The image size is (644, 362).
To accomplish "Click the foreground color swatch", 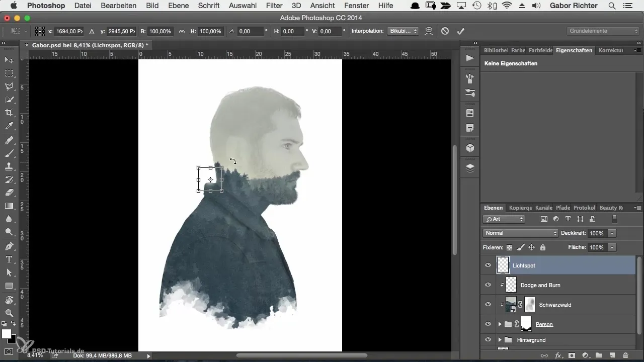I will (6, 334).
